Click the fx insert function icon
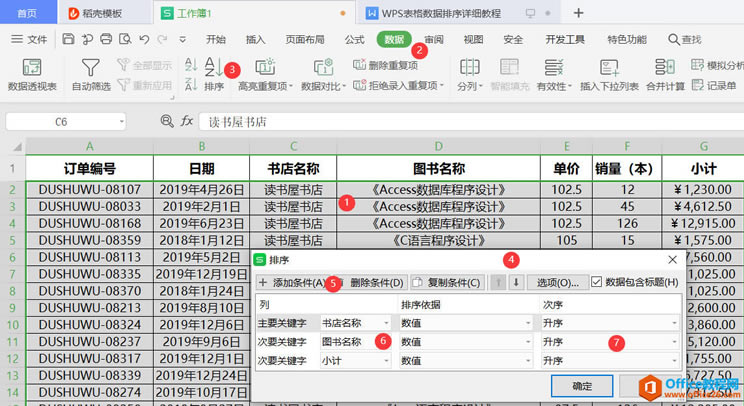The width and height of the screenshot is (744, 406). click(x=186, y=121)
